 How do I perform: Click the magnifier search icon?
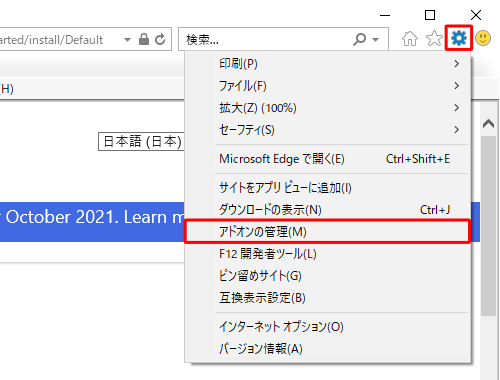coord(360,39)
